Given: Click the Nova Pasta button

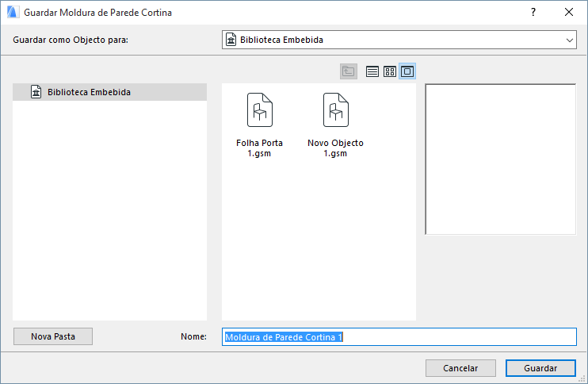Looking at the screenshot, I should tap(53, 336).
